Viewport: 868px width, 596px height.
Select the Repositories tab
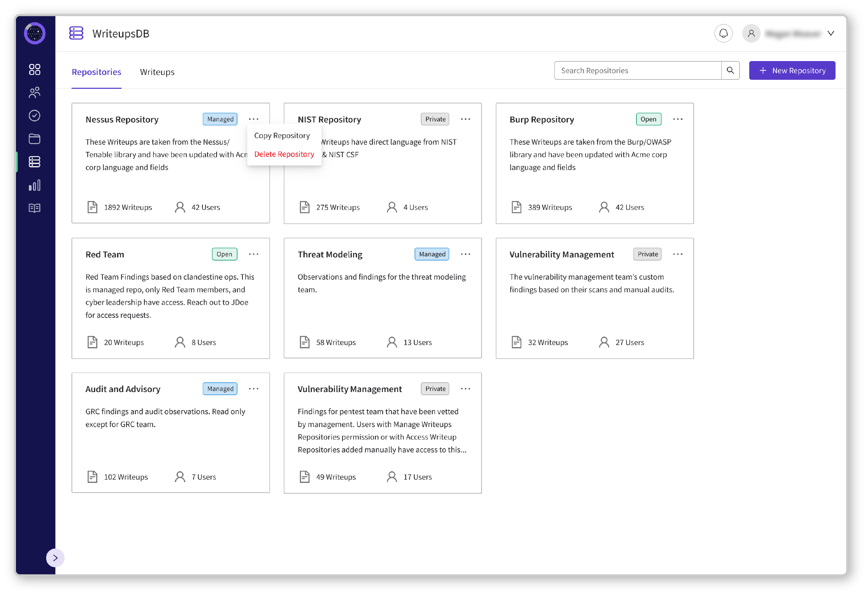[97, 72]
